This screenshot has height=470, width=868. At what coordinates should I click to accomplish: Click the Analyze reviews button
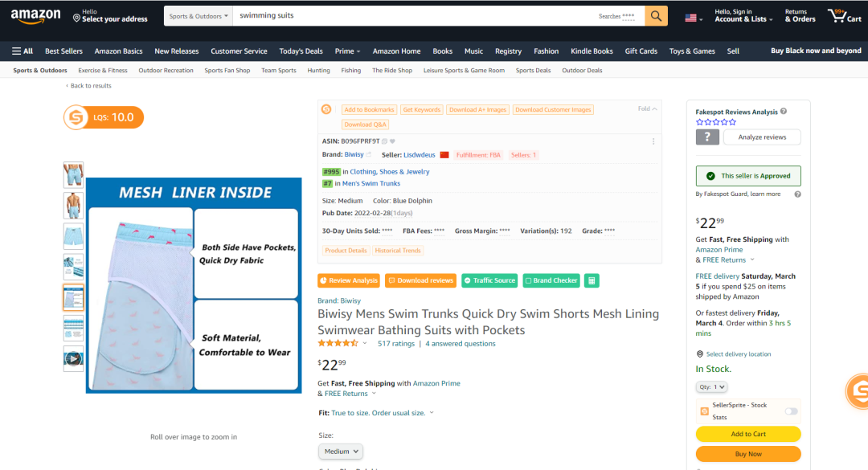click(x=762, y=137)
